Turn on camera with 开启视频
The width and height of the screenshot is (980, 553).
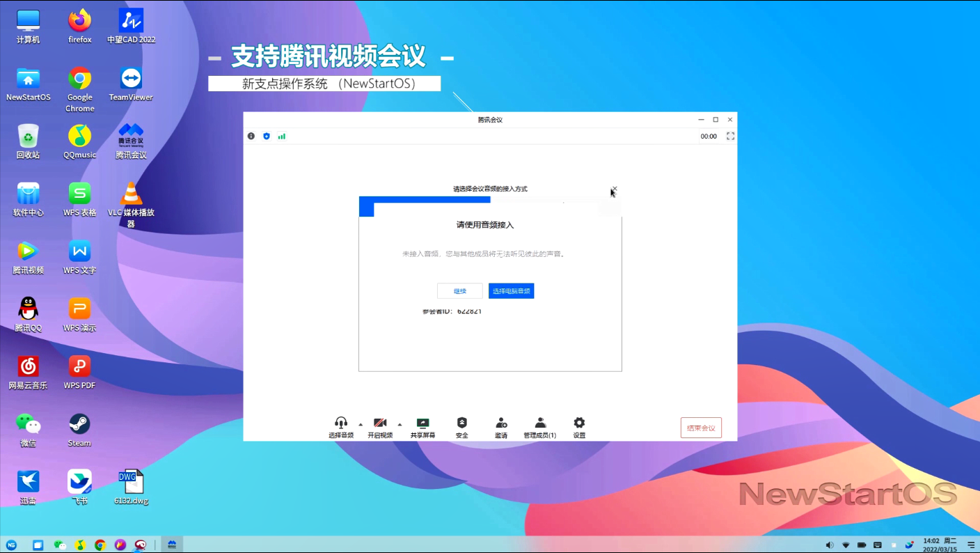tap(380, 427)
